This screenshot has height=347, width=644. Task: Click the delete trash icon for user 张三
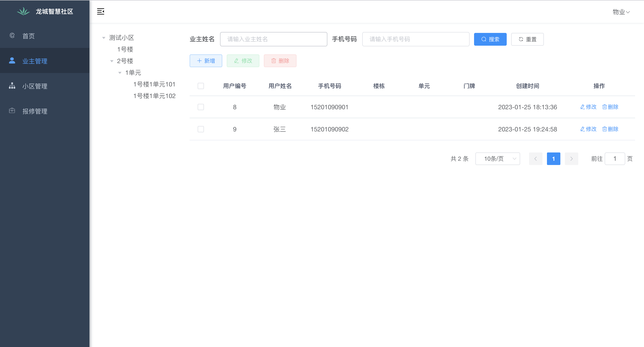click(604, 129)
